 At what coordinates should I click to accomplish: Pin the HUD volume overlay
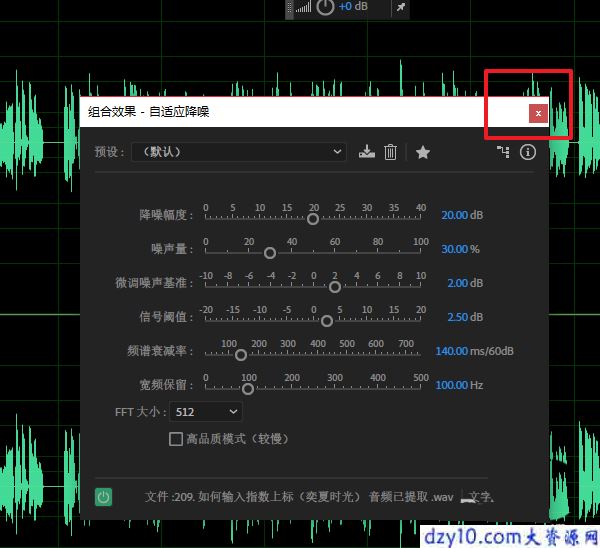(401, 7)
